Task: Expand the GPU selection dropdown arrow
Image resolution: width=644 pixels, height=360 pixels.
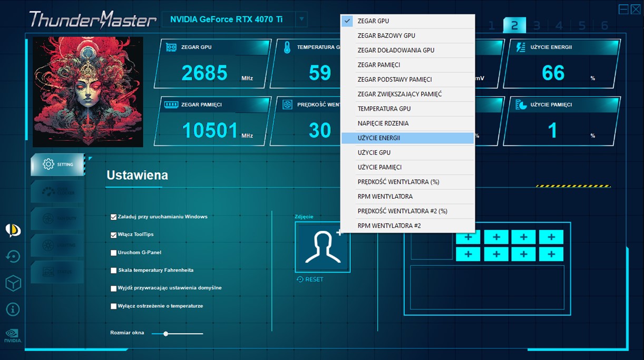Action: [301, 20]
